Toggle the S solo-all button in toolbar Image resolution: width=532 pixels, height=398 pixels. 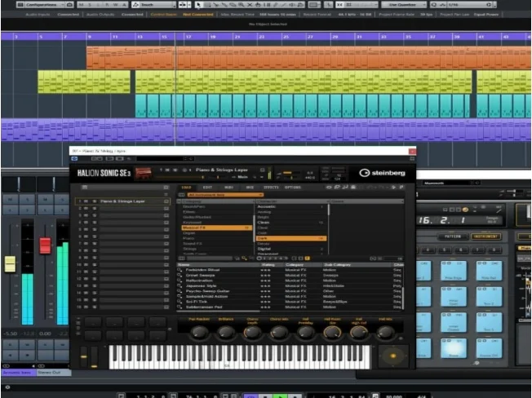coord(91,5)
